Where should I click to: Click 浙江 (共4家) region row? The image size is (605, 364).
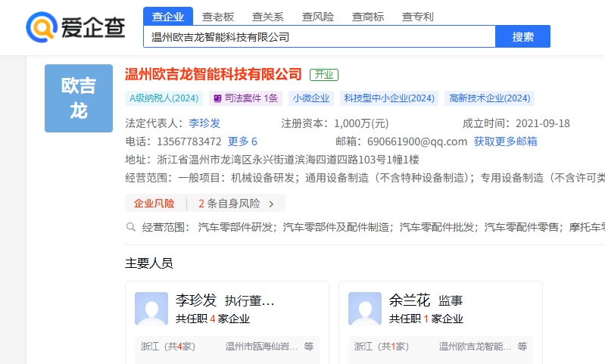[168, 347]
